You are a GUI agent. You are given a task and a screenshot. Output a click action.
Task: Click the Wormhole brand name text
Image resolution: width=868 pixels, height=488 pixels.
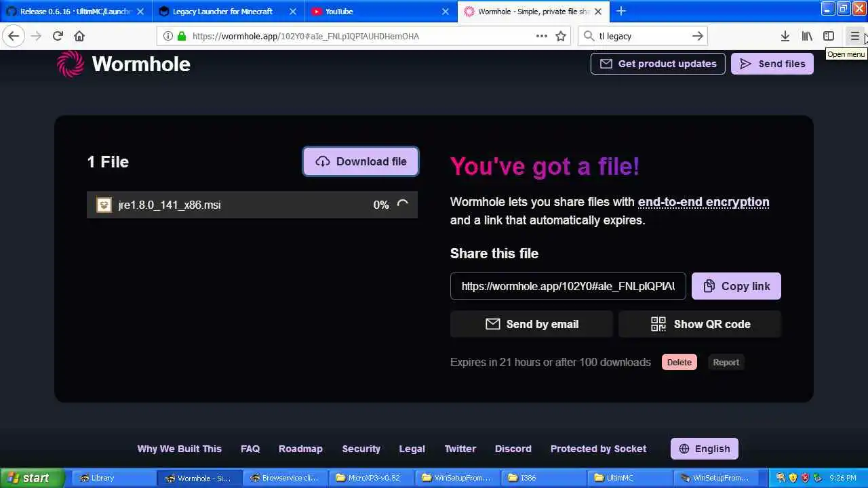pyautogui.click(x=141, y=64)
